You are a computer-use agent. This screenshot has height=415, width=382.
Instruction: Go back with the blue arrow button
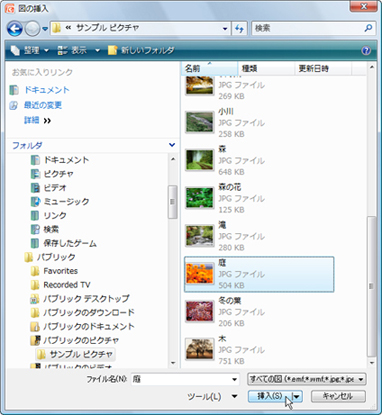[x=15, y=29]
